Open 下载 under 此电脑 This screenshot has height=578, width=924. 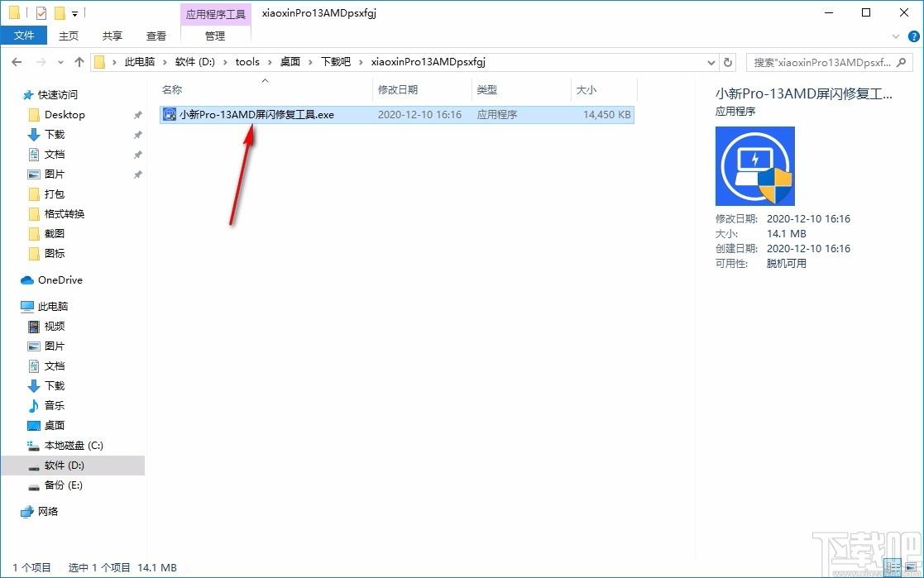[55, 386]
